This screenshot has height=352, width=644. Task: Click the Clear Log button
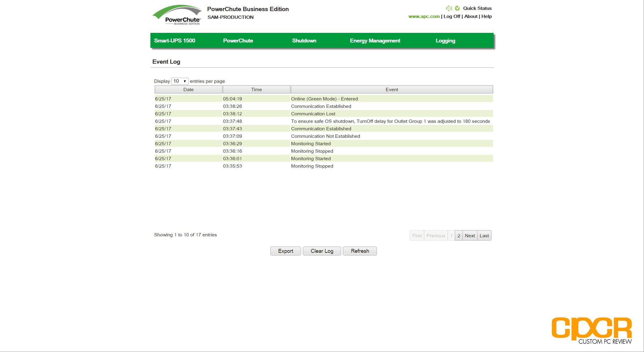pyautogui.click(x=322, y=251)
